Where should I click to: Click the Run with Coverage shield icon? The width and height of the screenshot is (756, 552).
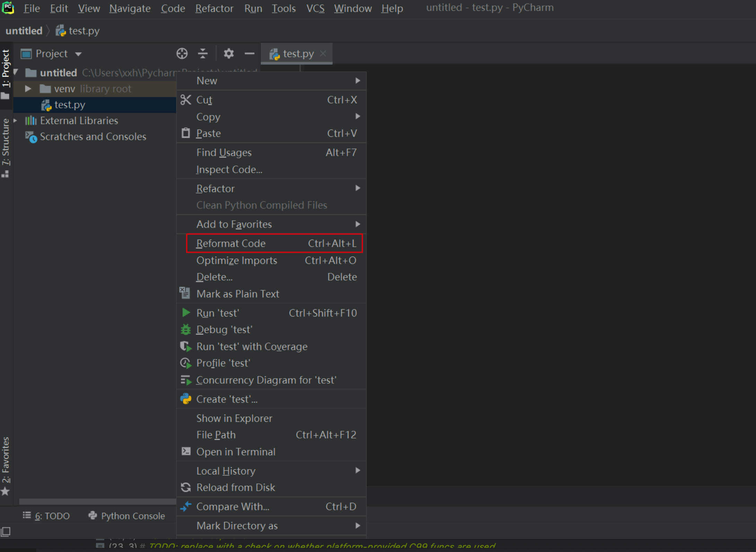tap(186, 346)
